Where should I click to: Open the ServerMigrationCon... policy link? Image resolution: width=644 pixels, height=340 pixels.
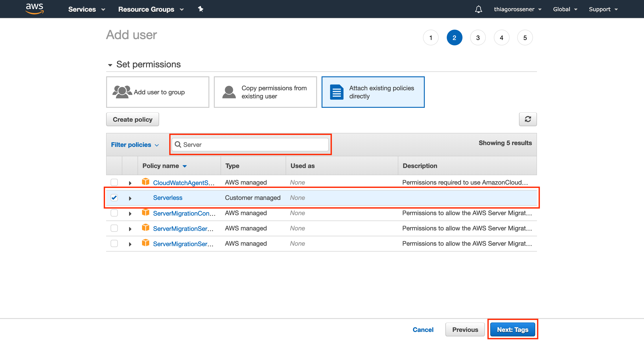tap(184, 213)
